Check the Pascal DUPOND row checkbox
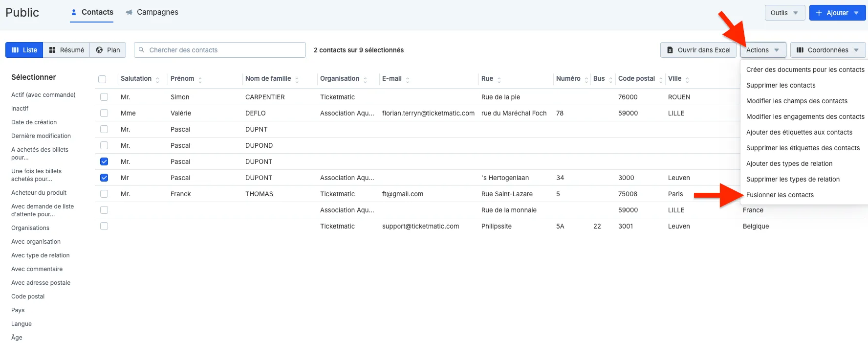 tap(104, 145)
